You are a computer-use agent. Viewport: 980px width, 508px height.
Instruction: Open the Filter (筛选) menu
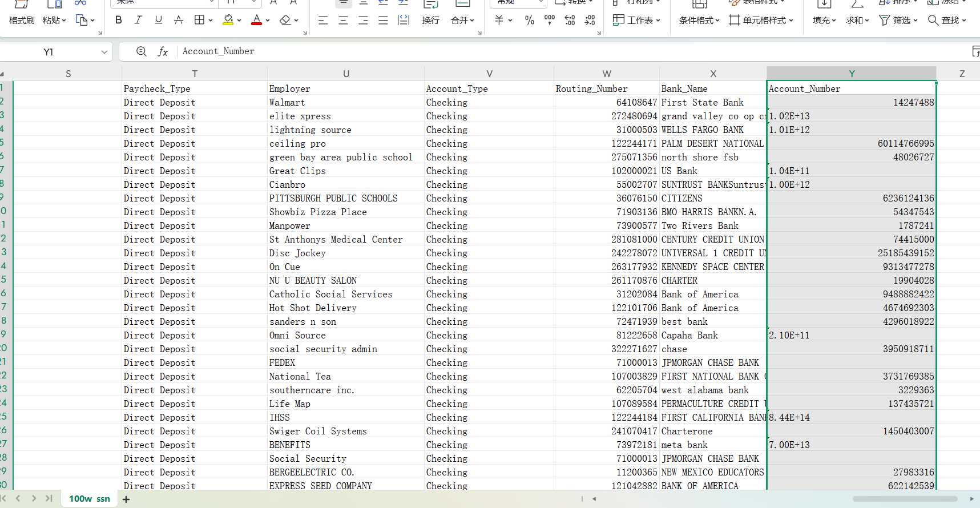pos(898,21)
